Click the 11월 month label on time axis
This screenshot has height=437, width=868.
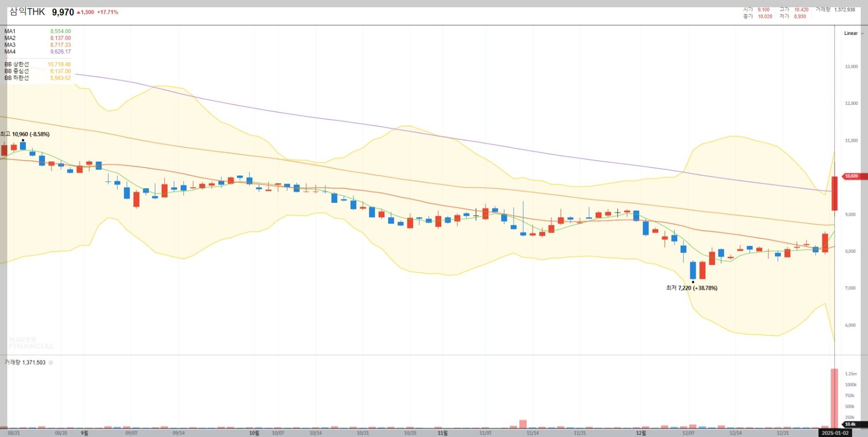point(443,433)
